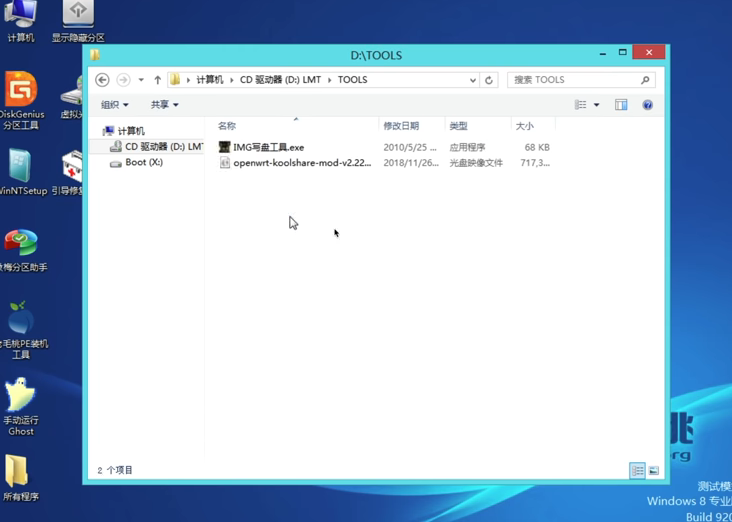Close the D:\TOOLS window

649,52
